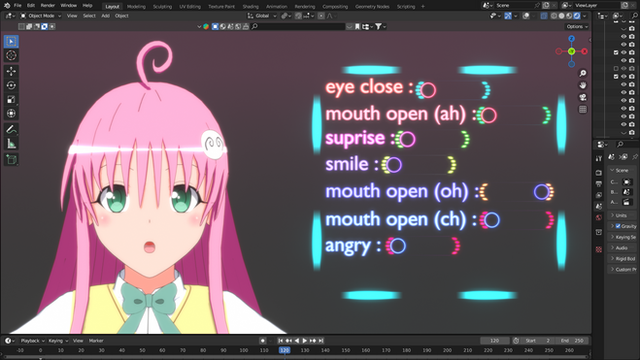This screenshot has height=360, width=640.
Task: Toggle the Gravity checkbox
Action: (x=618, y=226)
